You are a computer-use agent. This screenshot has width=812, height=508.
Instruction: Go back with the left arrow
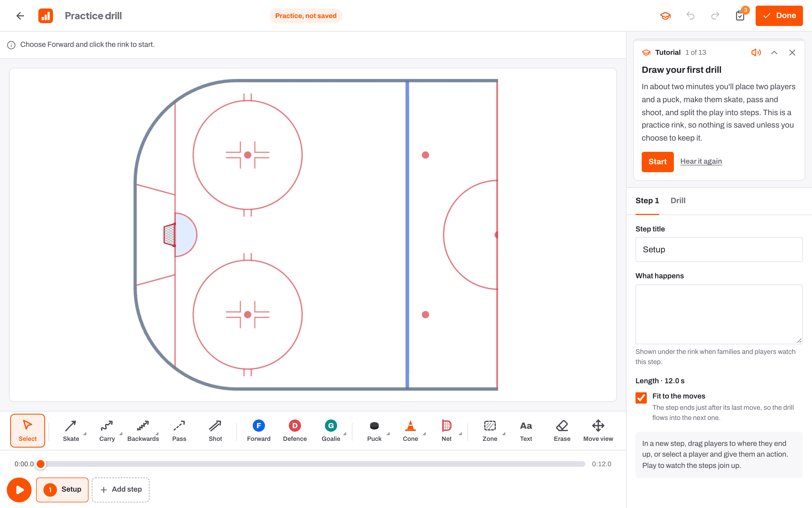[20, 16]
